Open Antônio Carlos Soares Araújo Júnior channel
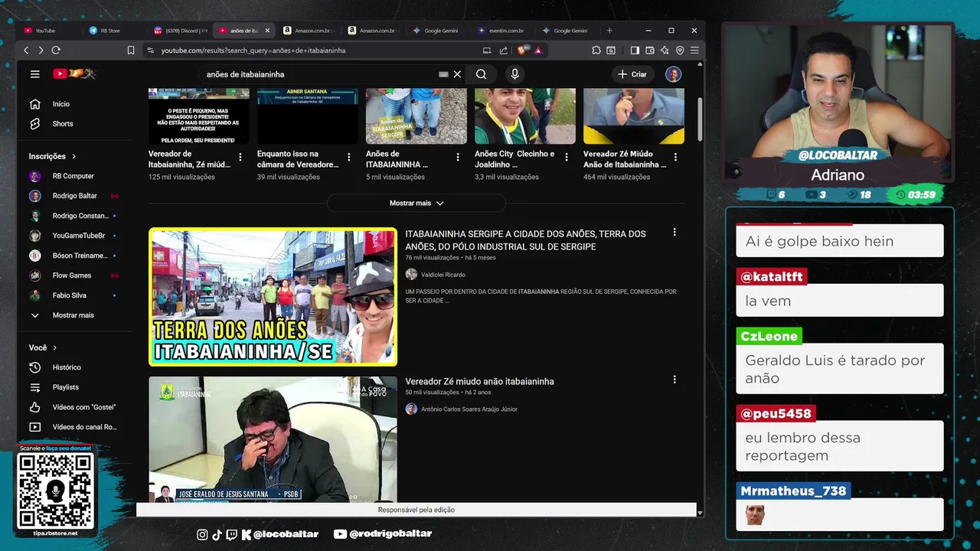 pyautogui.click(x=469, y=409)
